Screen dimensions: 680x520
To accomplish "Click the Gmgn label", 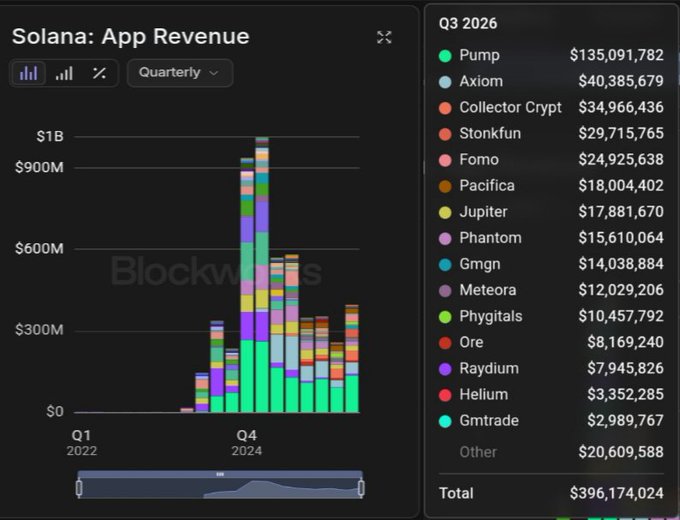I will [x=480, y=264].
